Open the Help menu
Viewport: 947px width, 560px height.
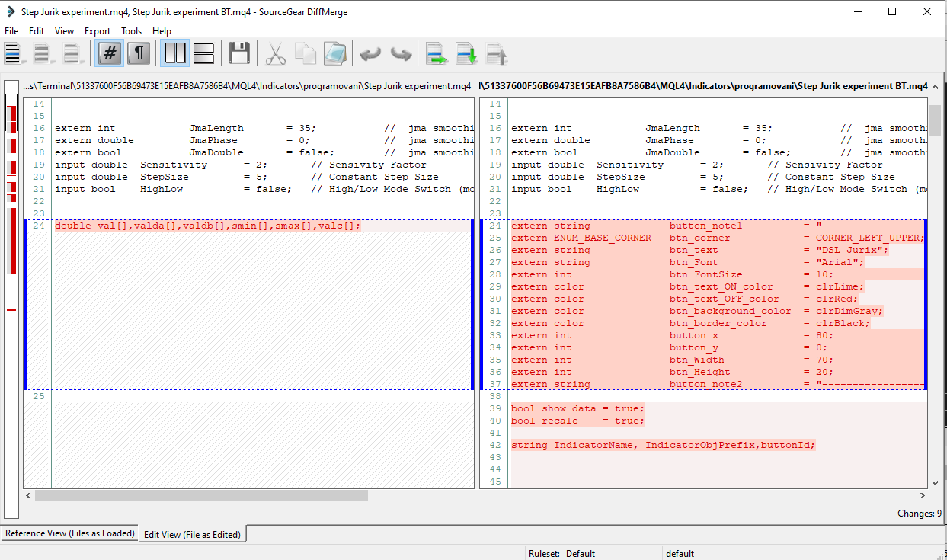pos(162,31)
